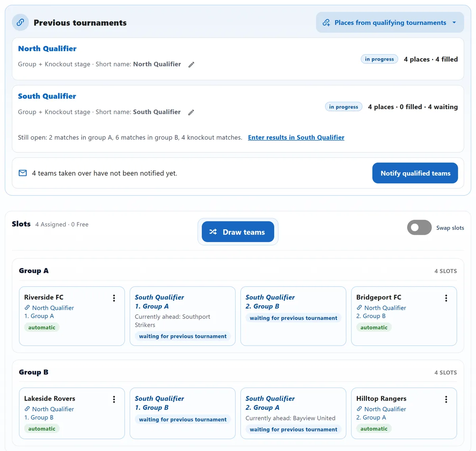476x451 pixels.
Task: Click "4 places · 4 filled" text
Action: tap(431, 59)
